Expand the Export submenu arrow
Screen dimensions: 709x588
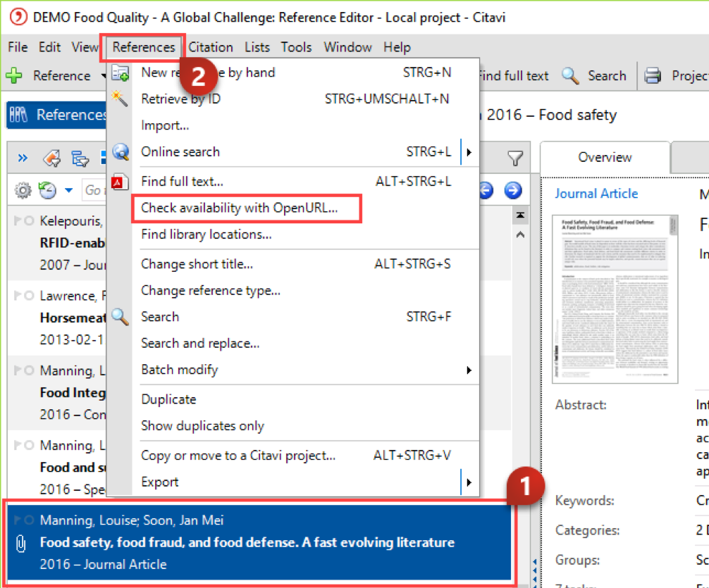tap(469, 482)
